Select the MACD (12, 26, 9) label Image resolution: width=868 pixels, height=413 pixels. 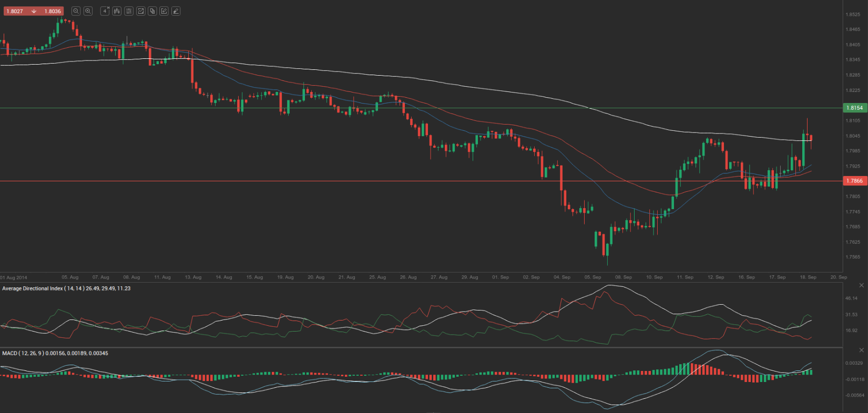click(55, 353)
